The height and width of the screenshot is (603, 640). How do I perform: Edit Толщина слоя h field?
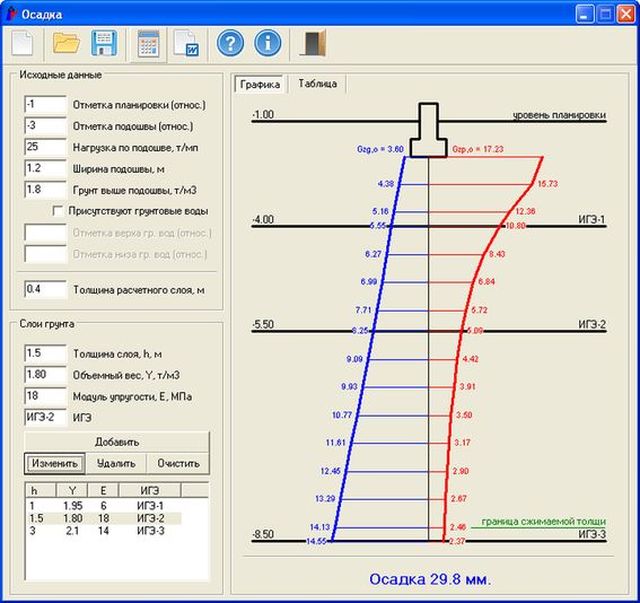(x=45, y=354)
